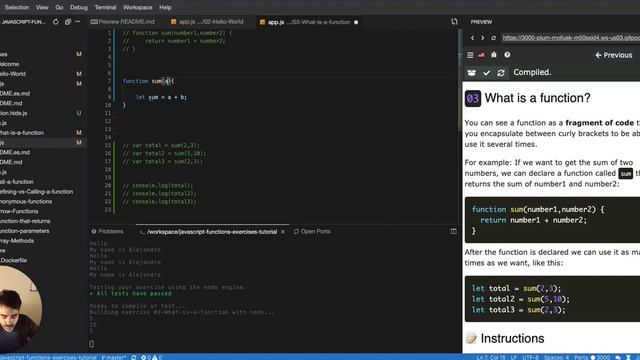Open Ports 3000 status item

click(x=592, y=357)
